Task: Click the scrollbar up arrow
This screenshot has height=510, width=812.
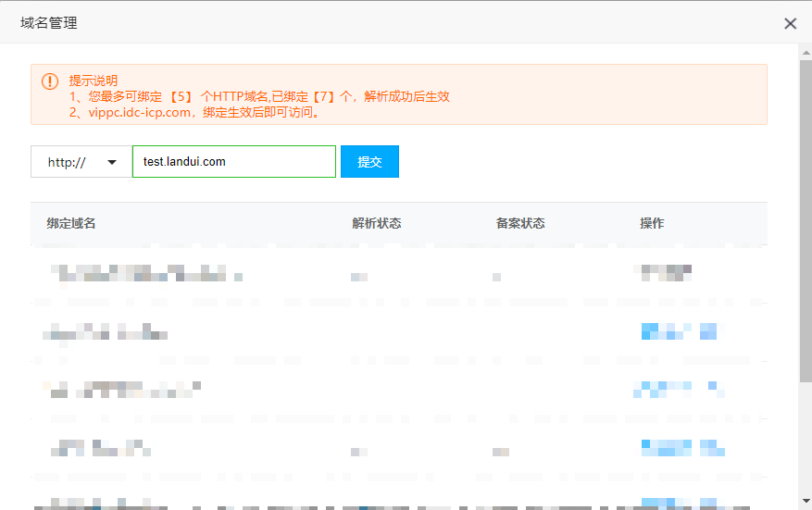Action: (805, 51)
